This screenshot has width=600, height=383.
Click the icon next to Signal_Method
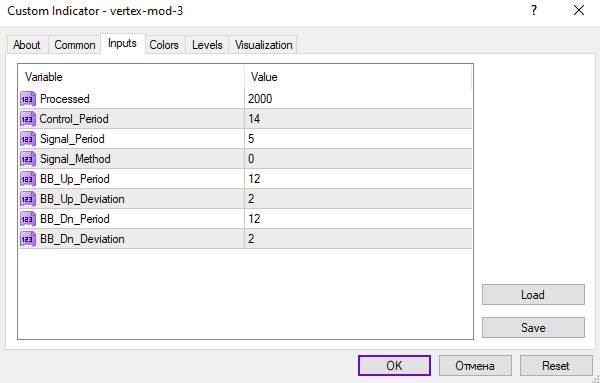tap(28, 159)
